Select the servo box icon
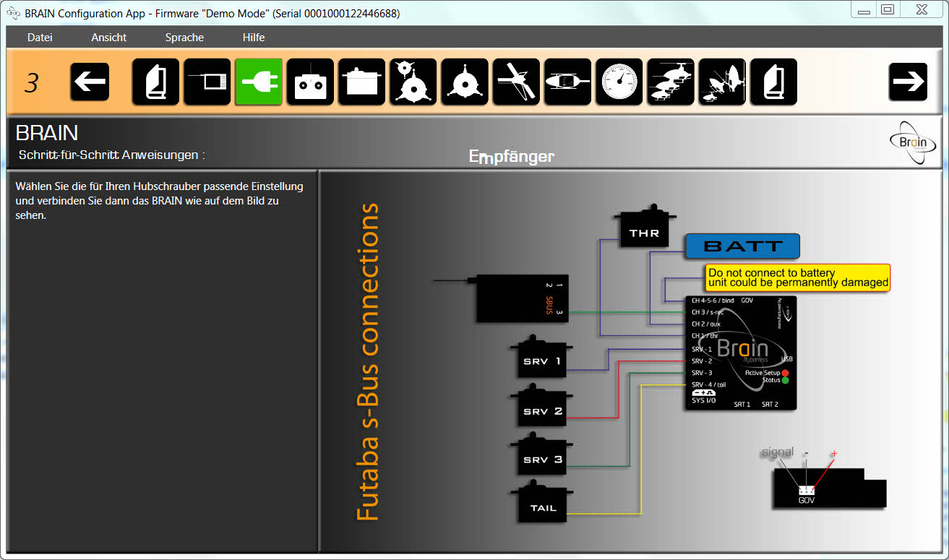Screen dimensions: 949x560 [361, 82]
